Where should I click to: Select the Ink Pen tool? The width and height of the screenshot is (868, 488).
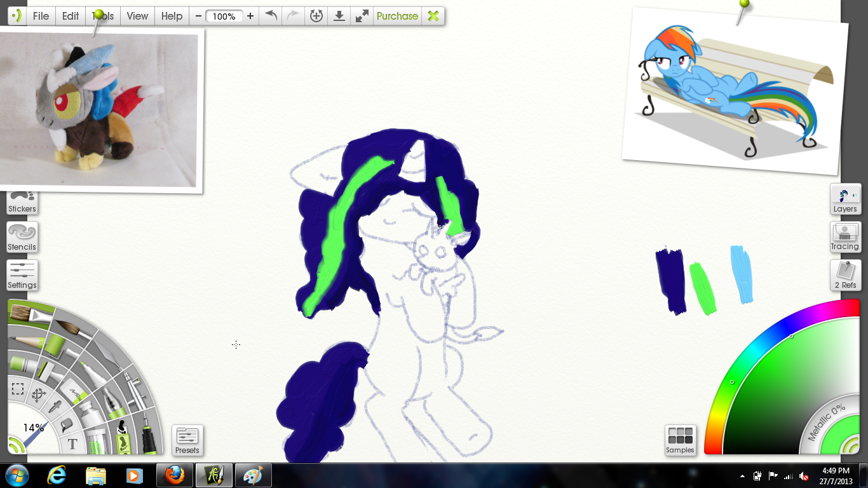[149, 434]
